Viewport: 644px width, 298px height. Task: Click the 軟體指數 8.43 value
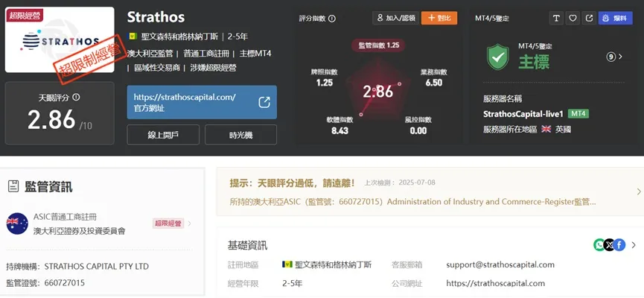339,130
